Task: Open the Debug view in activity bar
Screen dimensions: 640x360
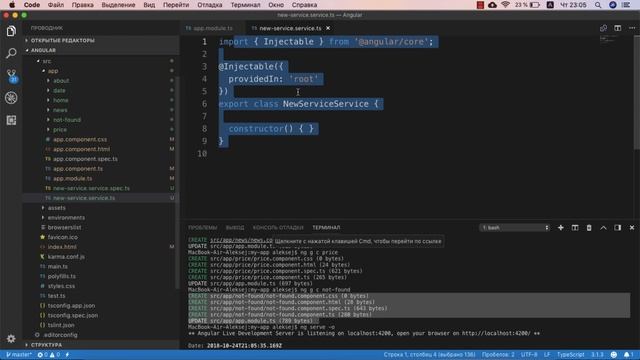Action: (11, 98)
